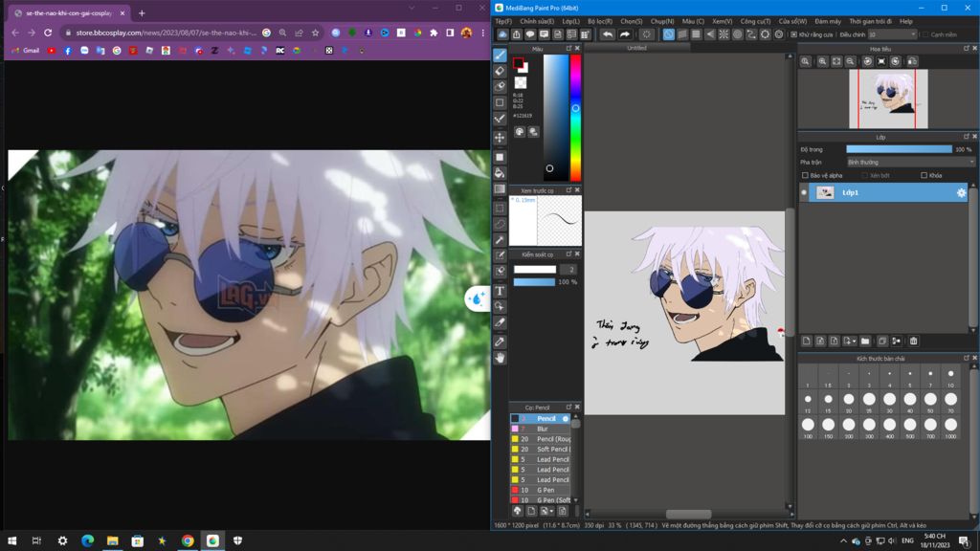Image resolution: width=980 pixels, height=551 pixels.
Task: Enable the Khóa layer lock checkbox
Action: point(924,176)
